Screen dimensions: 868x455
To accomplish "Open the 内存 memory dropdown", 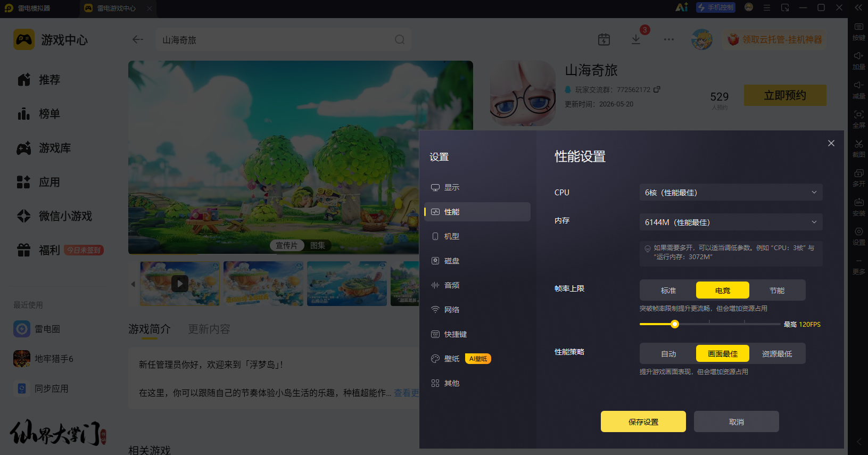I will (x=731, y=222).
